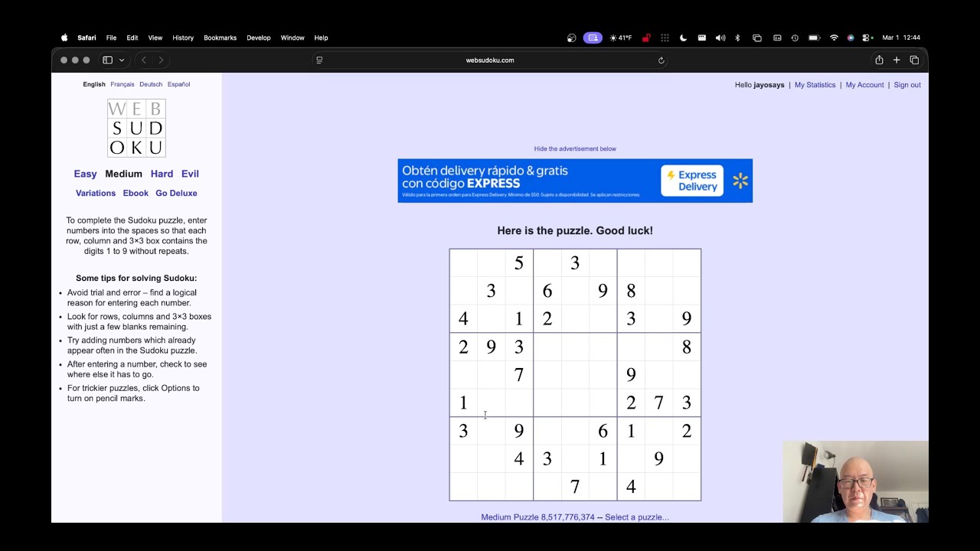This screenshot has height=551, width=980.
Task: Select the Easy difficulty
Action: [85, 174]
